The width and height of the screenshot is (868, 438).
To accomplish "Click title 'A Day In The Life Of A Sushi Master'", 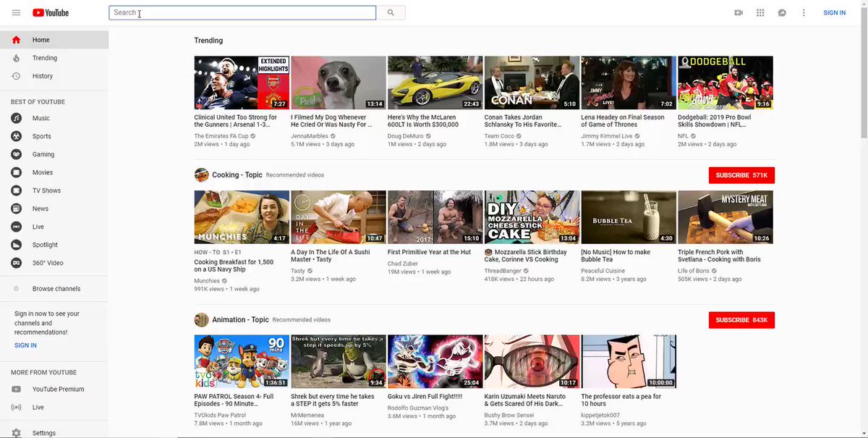I will pos(331,256).
